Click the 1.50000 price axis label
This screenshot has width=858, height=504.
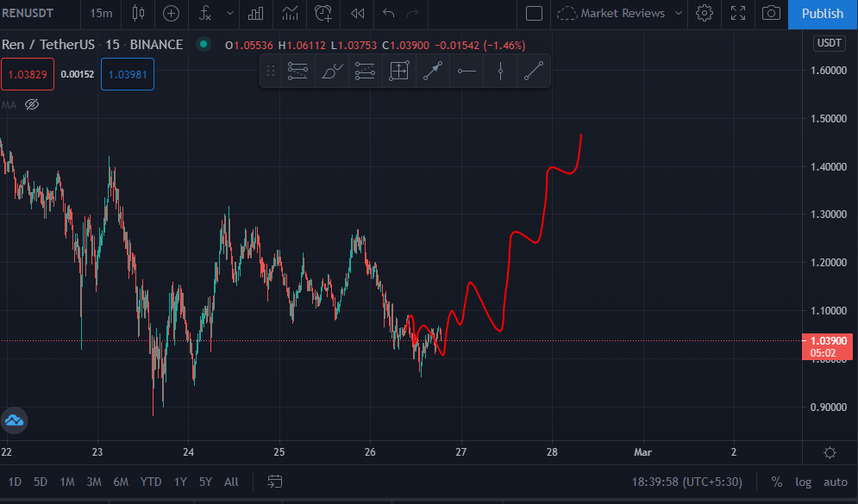tap(829, 119)
